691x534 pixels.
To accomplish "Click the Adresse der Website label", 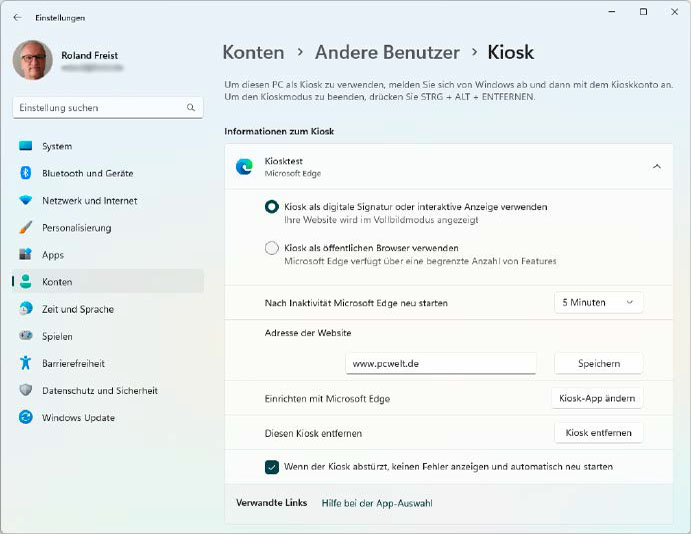I will (x=308, y=333).
